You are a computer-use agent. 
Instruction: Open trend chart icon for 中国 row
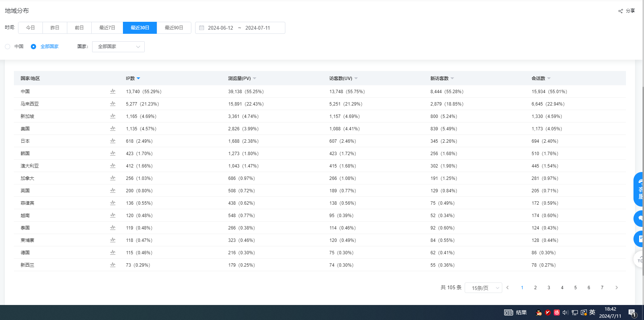pos(113,91)
